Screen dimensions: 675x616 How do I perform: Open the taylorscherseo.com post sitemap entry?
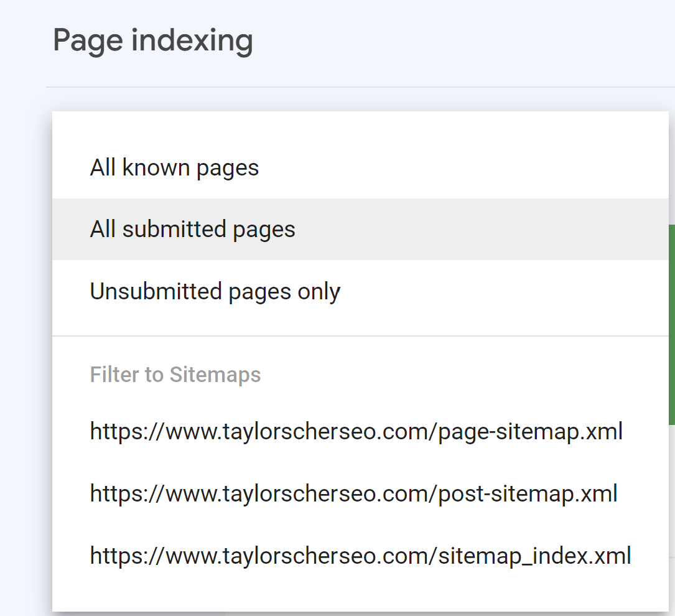point(353,493)
